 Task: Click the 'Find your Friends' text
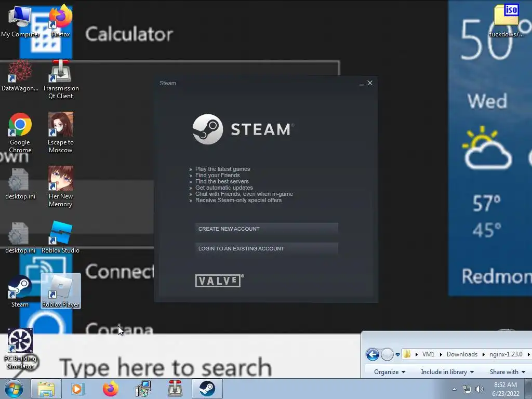click(x=218, y=175)
